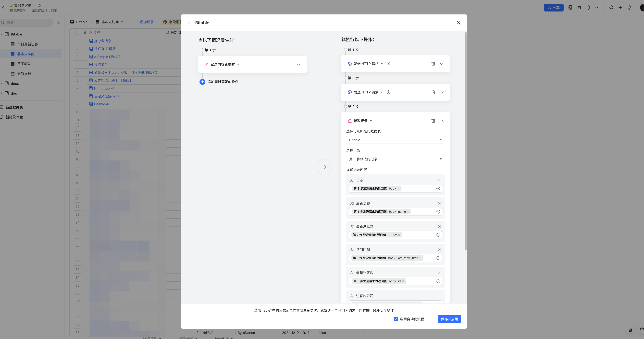Select the 手工触发 view in the sidebar
The height and width of the screenshot is (339, 644).
24,64
